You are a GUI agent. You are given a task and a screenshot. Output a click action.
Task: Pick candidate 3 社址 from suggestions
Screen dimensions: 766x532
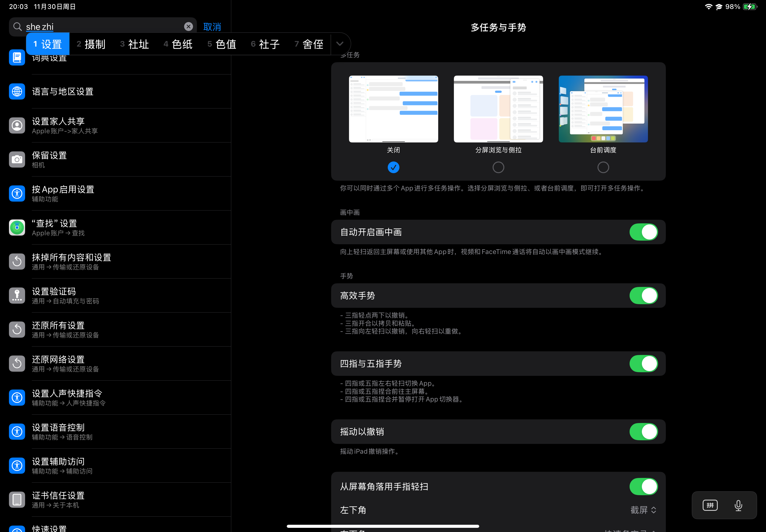click(x=134, y=44)
